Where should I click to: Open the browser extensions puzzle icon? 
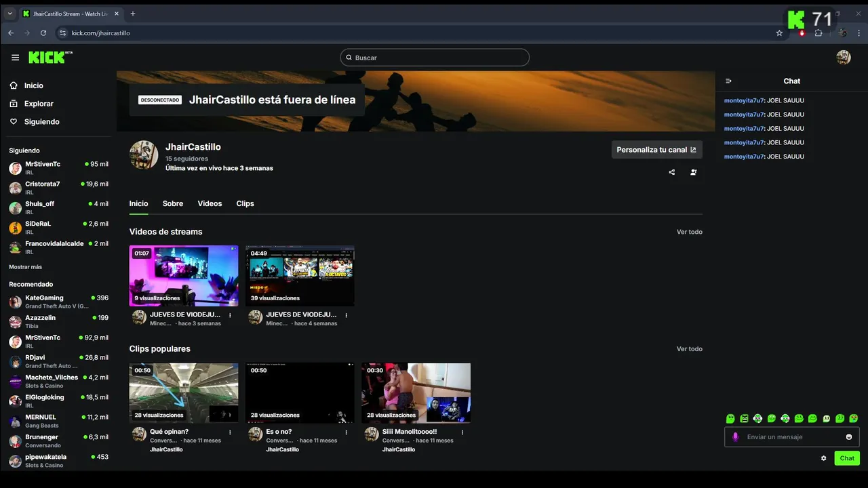[x=818, y=33]
